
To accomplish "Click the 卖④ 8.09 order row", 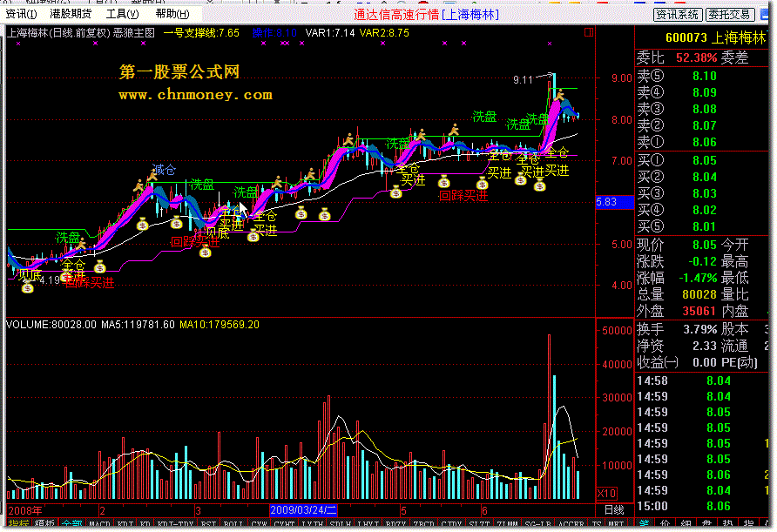I will [701, 92].
